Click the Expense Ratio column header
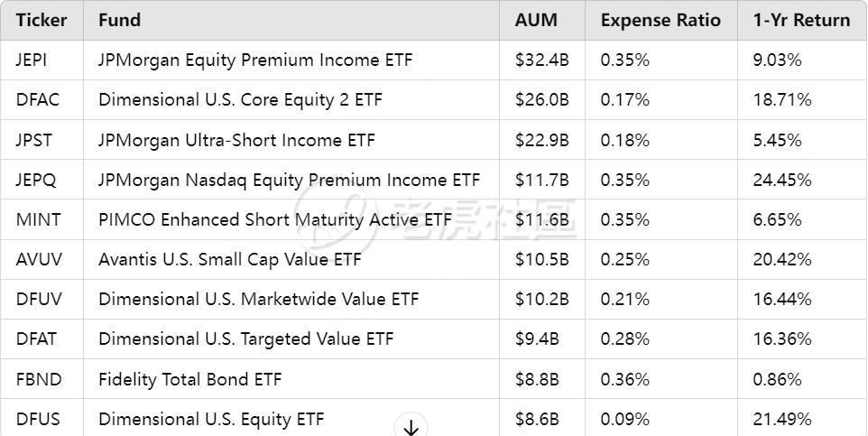This screenshot has height=436, width=868. (x=660, y=20)
